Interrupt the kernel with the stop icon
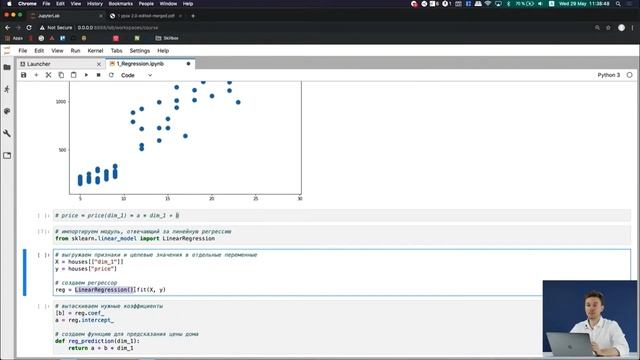Viewport: 640px width, 360px height. tap(98, 75)
